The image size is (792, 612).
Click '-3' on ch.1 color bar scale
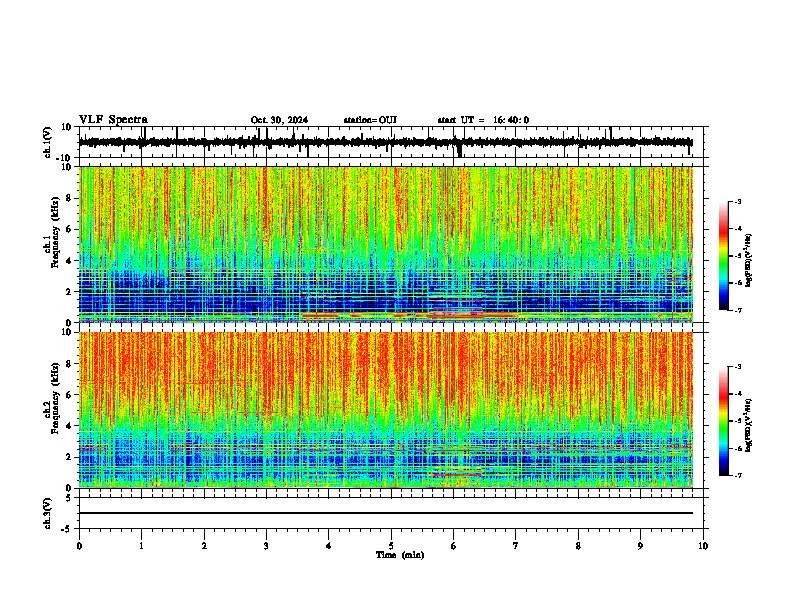coord(738,202)
